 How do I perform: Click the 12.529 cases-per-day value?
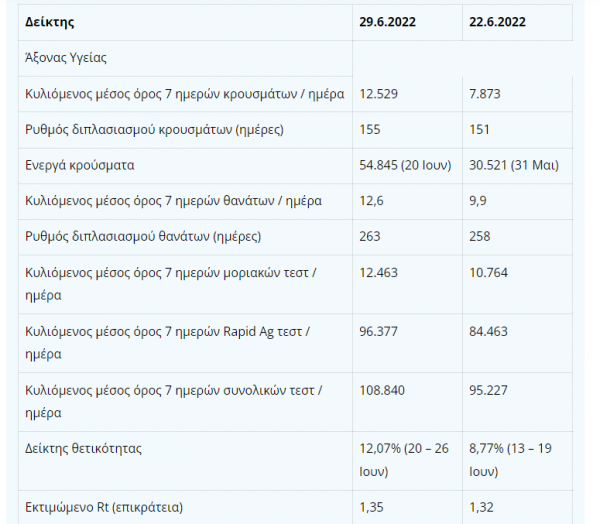[x=378, y=94]
